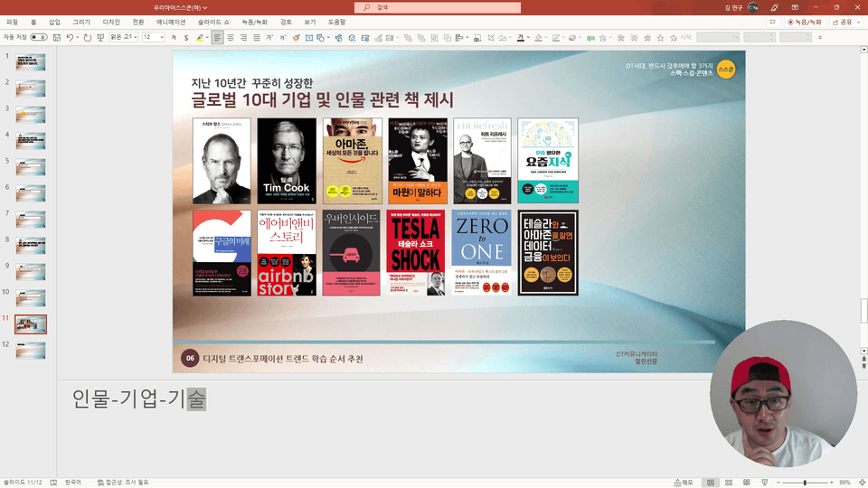Open the 파일 menu
The height and width of the screenshot is (488, 868).
click(x=12, y=22)
